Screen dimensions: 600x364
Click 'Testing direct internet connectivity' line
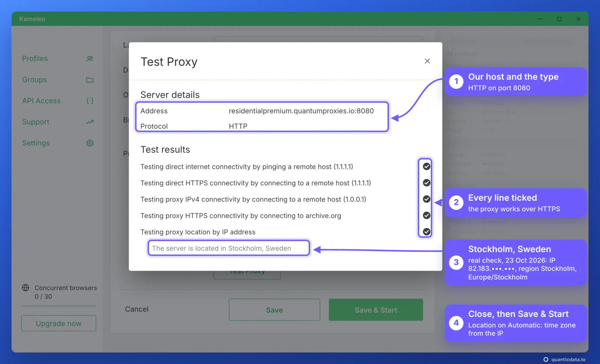(x=247, y=167)
